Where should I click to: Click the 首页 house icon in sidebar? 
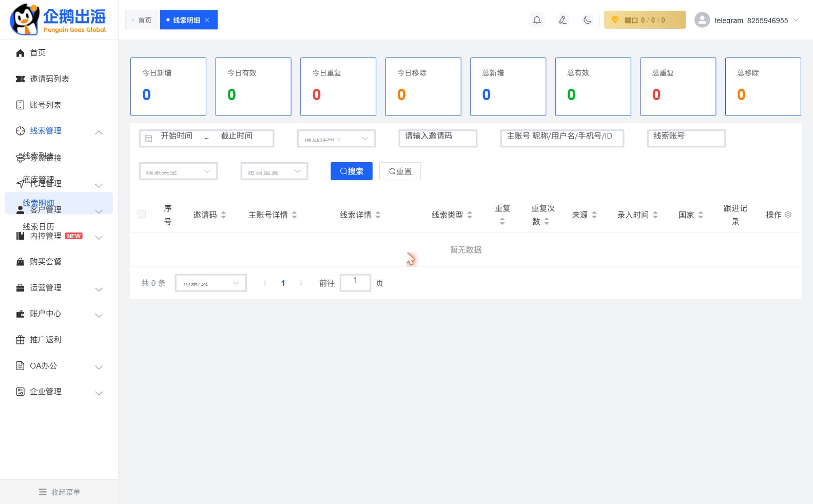tap(20, 53)
